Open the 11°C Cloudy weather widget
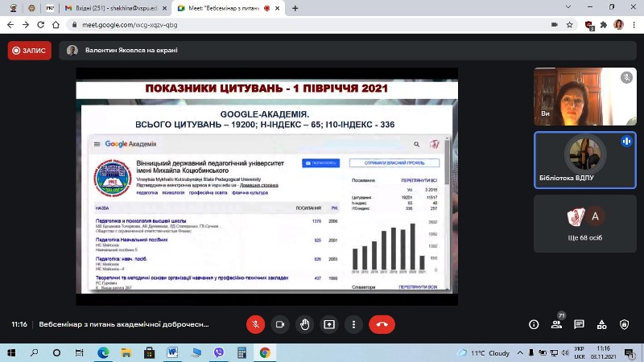Screen dimensions: 644x362 (x=484, y=353)
